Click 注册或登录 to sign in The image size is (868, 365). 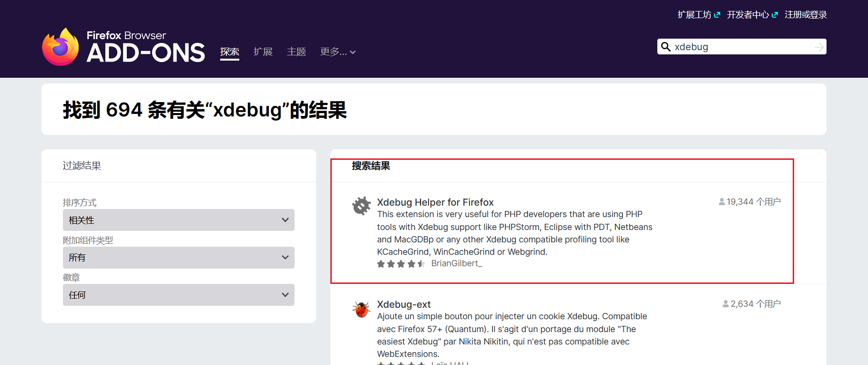pyautogui.click(x=806, y=15)
